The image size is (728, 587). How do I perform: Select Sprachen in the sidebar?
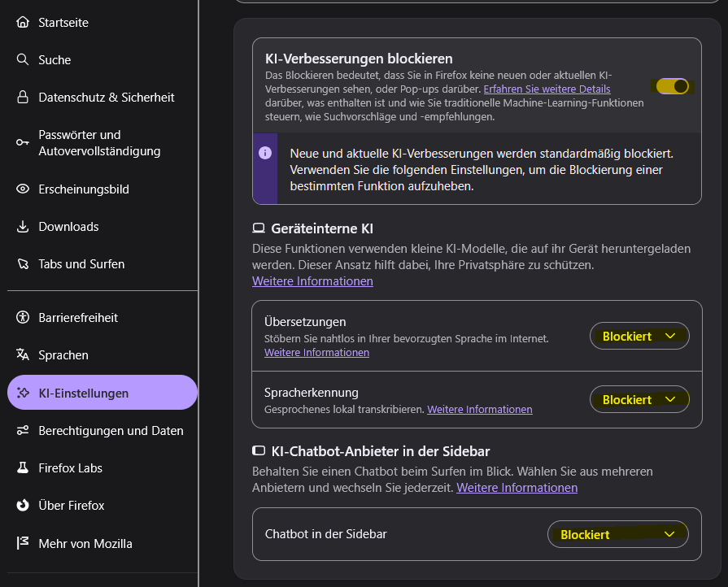[x=102, y=354]
